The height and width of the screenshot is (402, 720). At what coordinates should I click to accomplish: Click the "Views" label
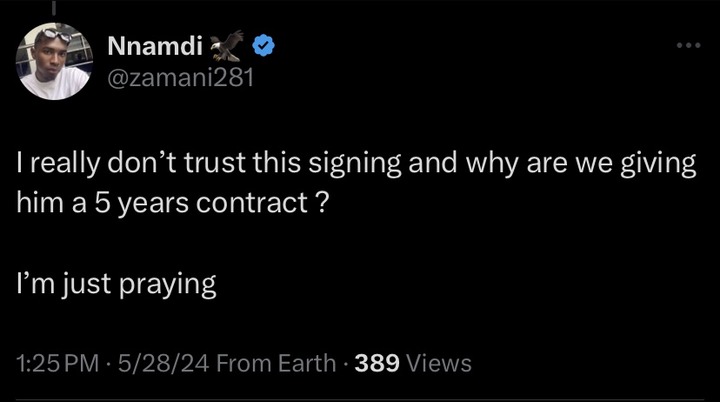click(438, 363)
